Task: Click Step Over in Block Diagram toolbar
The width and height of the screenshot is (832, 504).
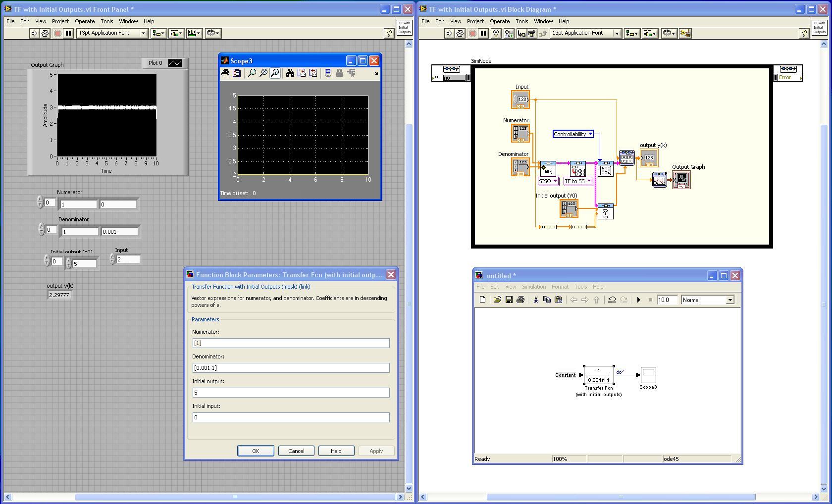Action: pyautogui.click(x=532, y=33)
